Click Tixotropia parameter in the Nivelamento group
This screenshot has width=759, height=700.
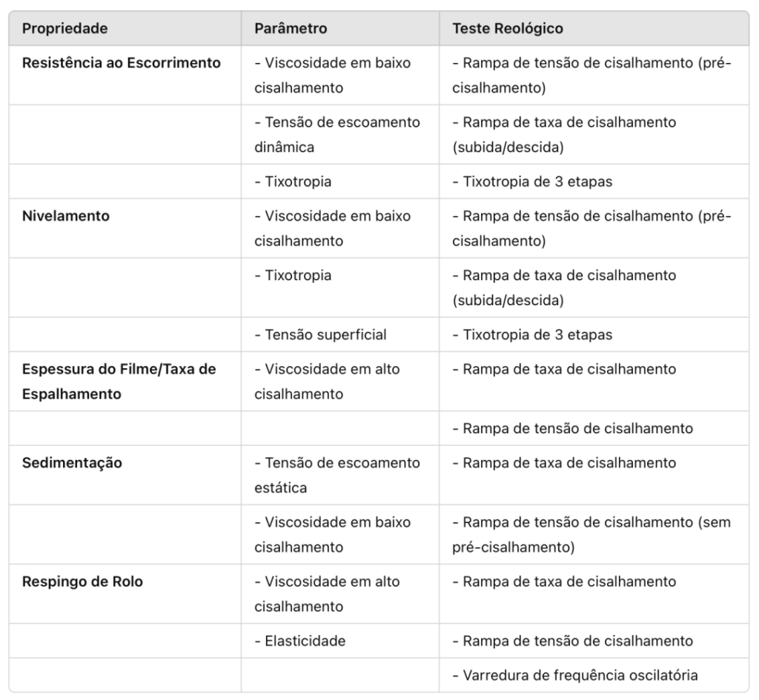339,287
